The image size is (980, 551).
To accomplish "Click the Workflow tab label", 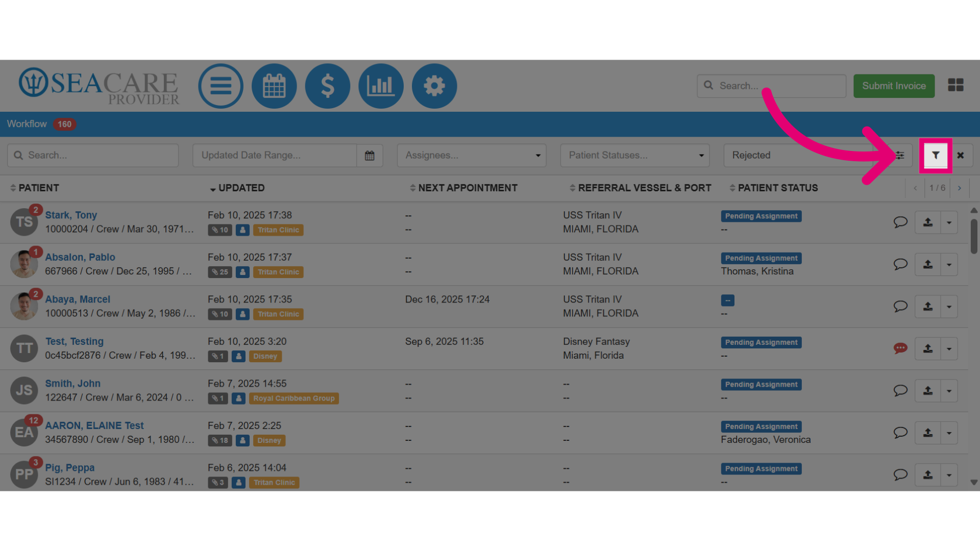I will (27, 124).
